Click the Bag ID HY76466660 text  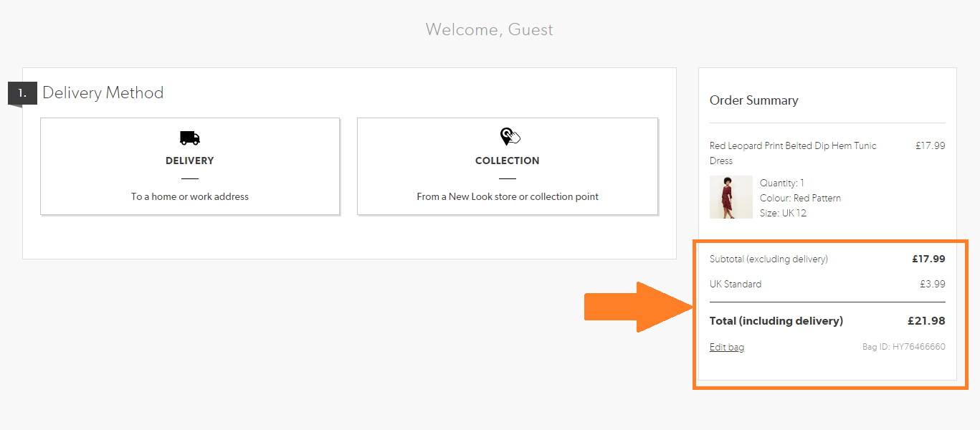pyautogui.click(x=903, y=347)
